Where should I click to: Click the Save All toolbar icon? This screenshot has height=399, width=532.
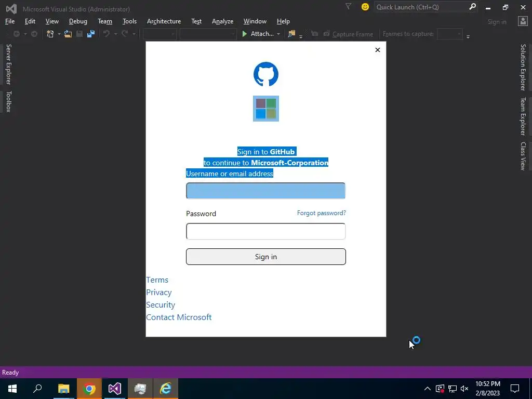point(90,34)
